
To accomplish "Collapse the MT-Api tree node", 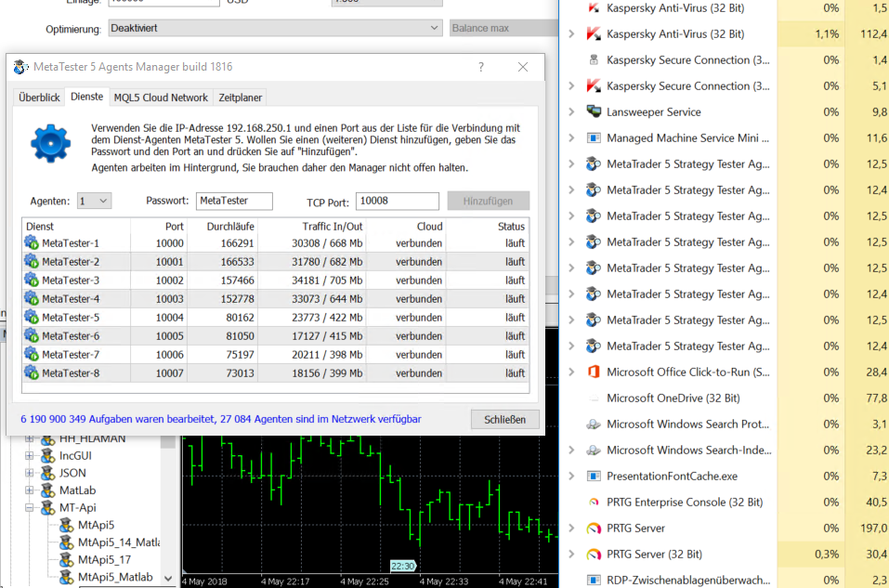I will [x=29, y=507].
